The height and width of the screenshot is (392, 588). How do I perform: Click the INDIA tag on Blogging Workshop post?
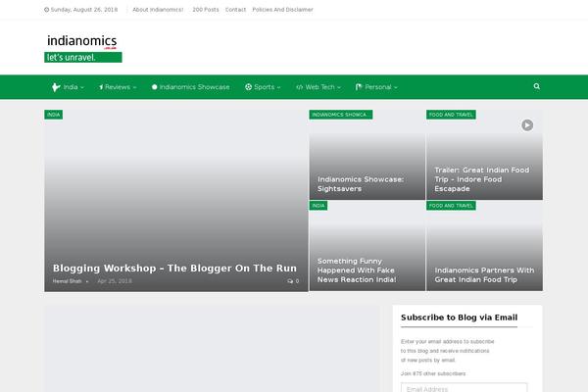point(54,115)
